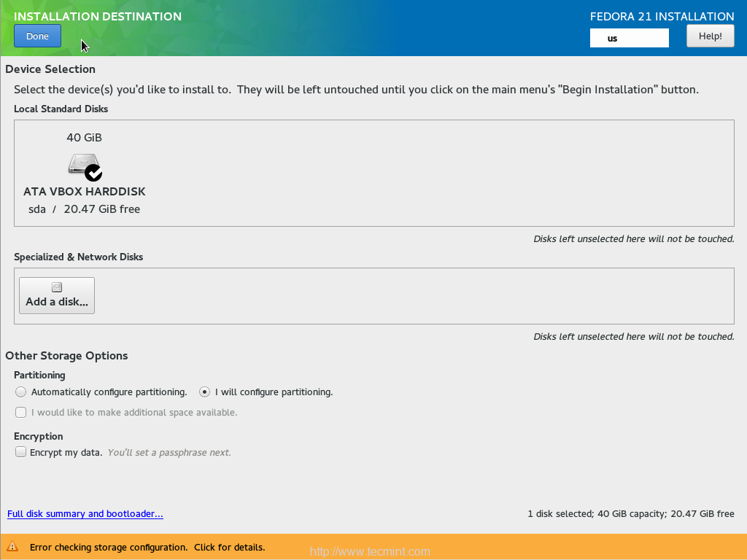Enable Encrypt my data checkbox
Screen dimensions: 747x560
point(20,452)
